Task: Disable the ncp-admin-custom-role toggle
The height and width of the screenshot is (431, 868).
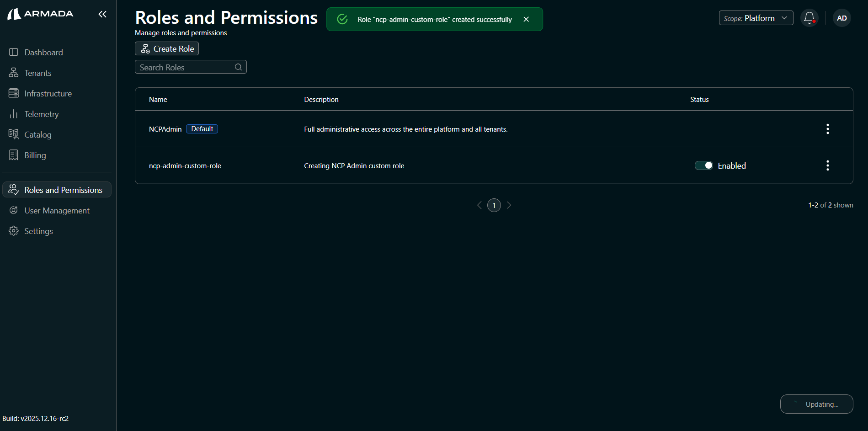Action: [x=703, y=165]
